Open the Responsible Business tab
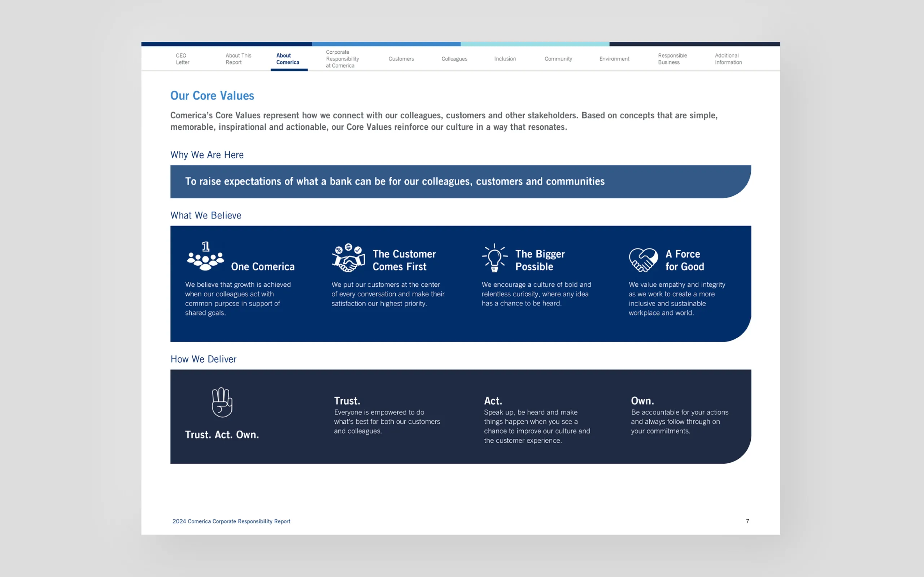The image size is (924, 577). pyautogui.click(x=672, y=59)
